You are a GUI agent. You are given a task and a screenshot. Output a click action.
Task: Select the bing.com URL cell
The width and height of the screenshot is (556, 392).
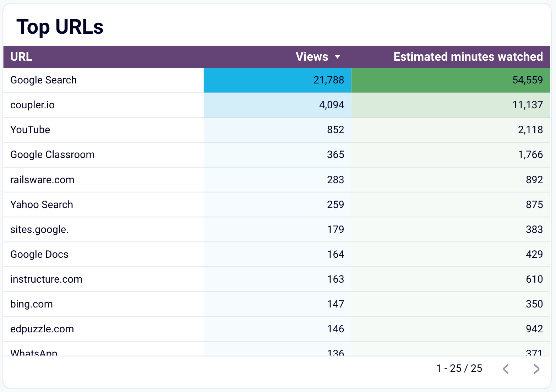104,304
